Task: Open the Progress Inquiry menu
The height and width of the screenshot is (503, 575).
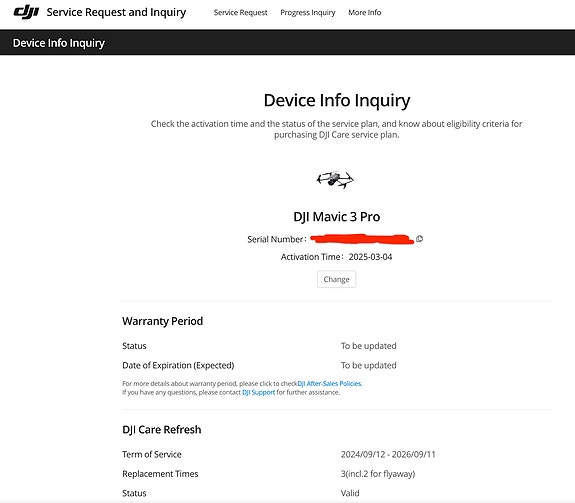Action: coord(308,12)
